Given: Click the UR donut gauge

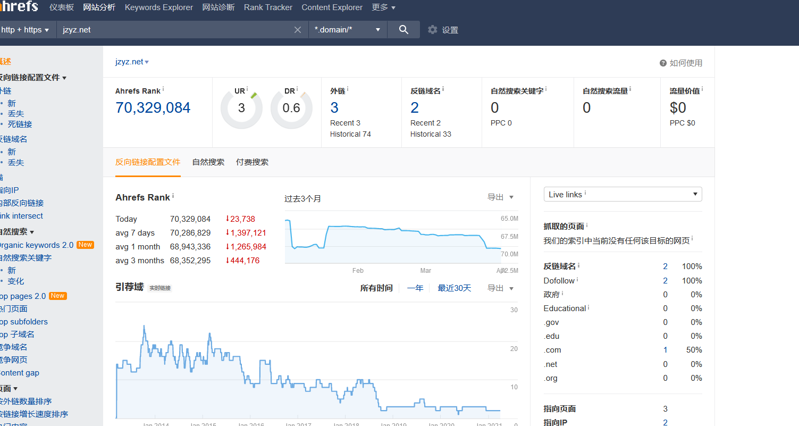Looking at the screenshot, I should coord(241,108).
